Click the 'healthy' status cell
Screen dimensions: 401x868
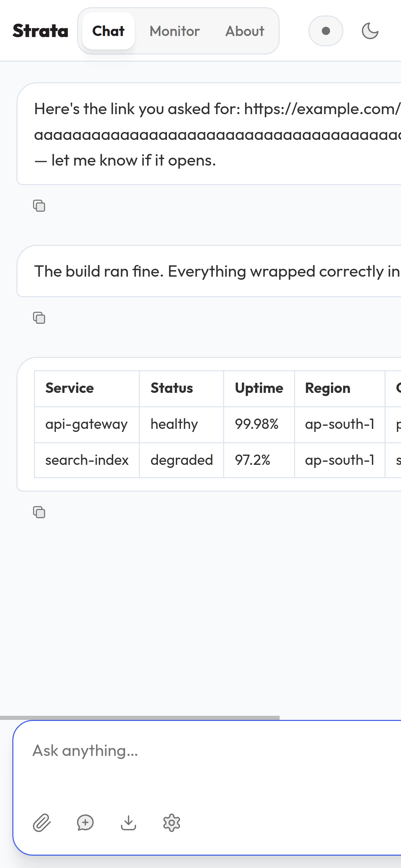click(x=181, y=424)
